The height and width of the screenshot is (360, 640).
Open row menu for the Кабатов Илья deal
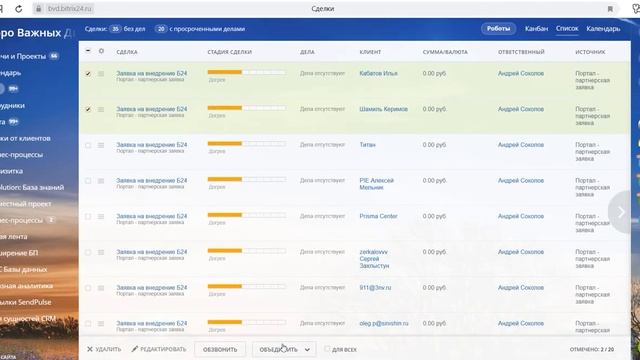tap(101, 73)
